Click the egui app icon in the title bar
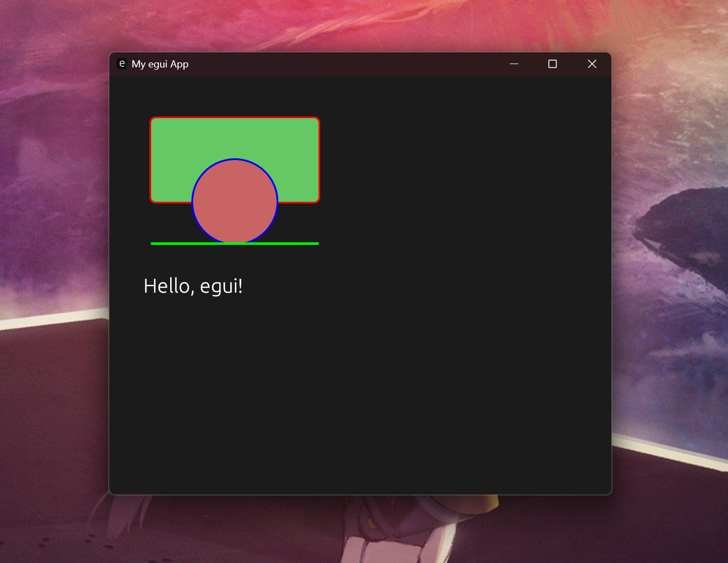 tap(122, 64)
